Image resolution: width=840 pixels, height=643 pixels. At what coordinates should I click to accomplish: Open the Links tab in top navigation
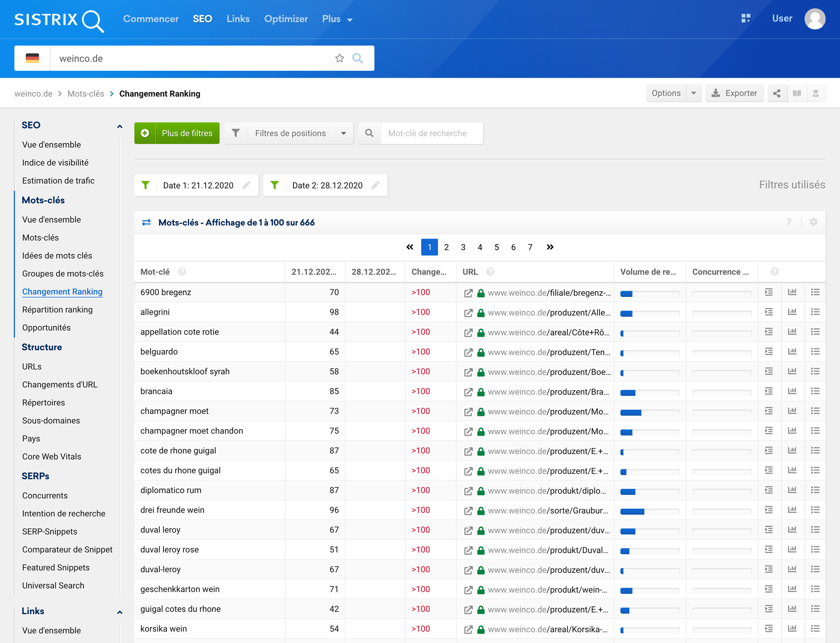pyautogui.click(x=238, y=19)
